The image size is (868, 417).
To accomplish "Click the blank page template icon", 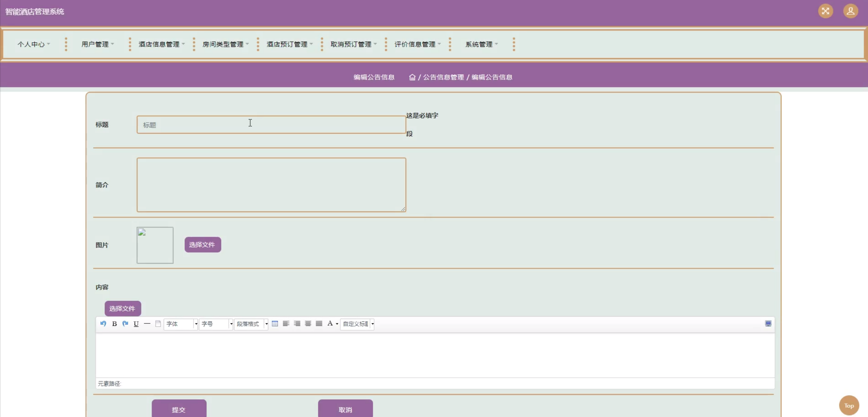I will pyautogui.click(x=158, y=323).
